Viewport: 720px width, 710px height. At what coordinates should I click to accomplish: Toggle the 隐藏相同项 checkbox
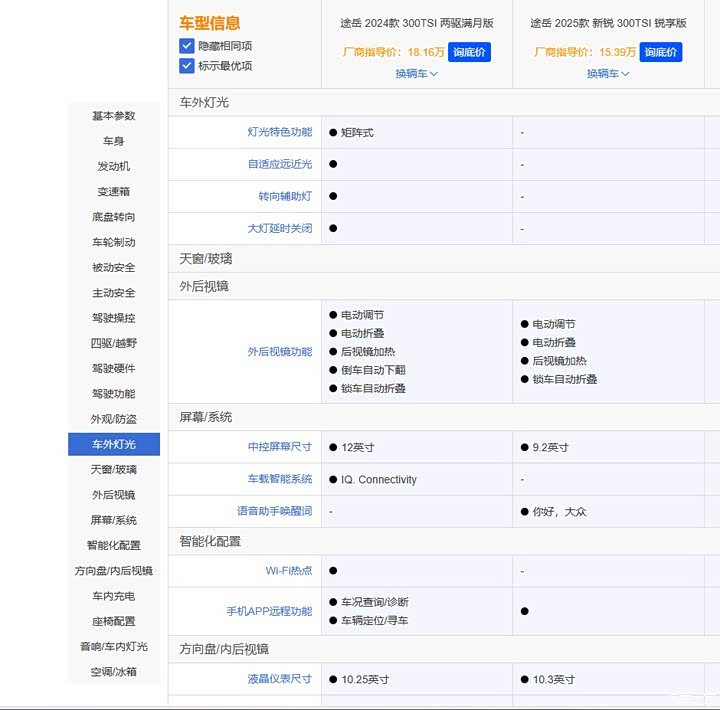tap(187, 46)
